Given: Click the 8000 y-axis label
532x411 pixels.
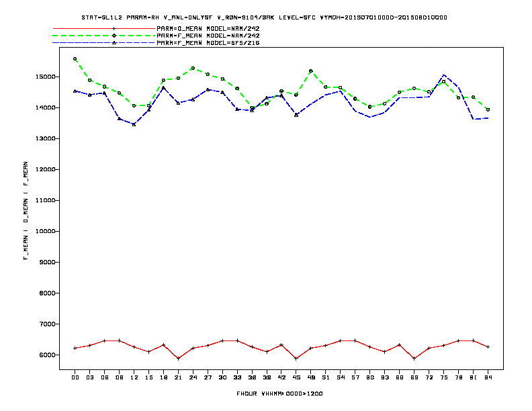Looking at the screenshot, I should [47, 293].
